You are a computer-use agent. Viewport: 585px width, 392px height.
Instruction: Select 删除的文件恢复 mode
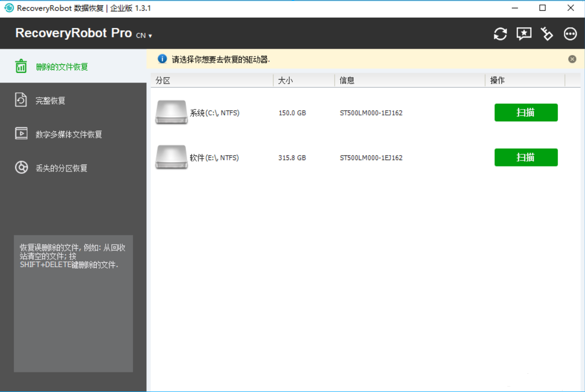tap(73, 66)
